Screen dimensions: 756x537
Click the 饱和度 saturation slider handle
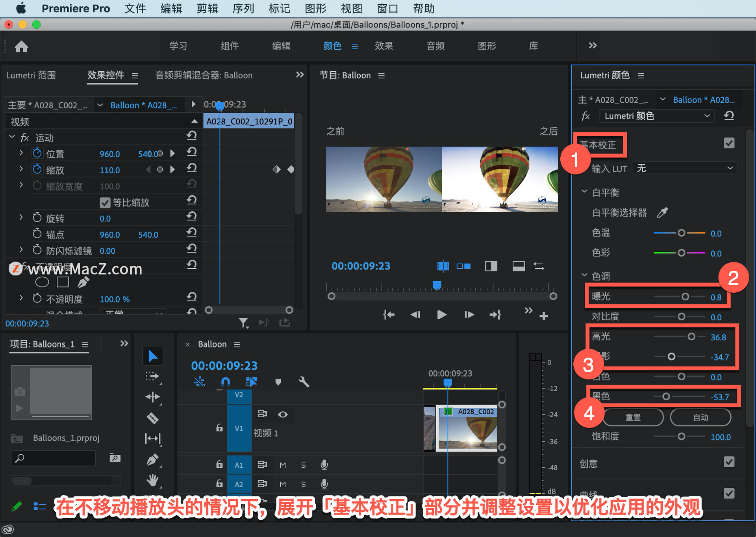(x=681, y=437)
